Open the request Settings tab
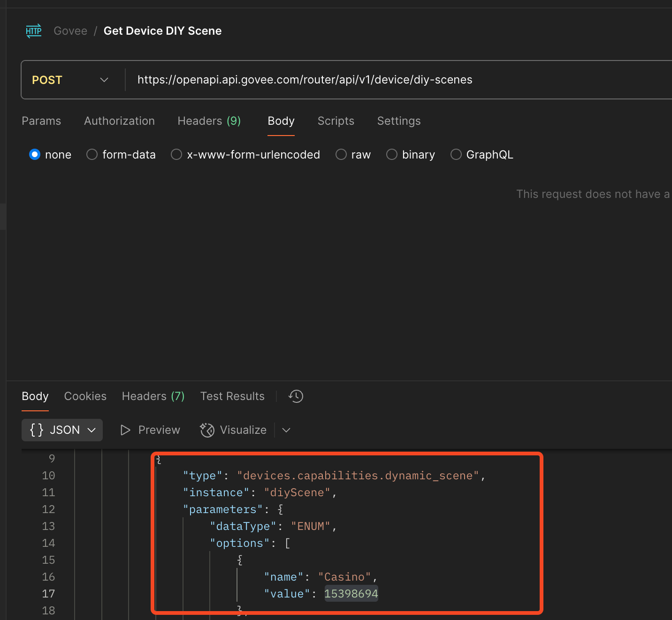Image resolution: width=672 pixels, height=620 pixels. point(399,121)
